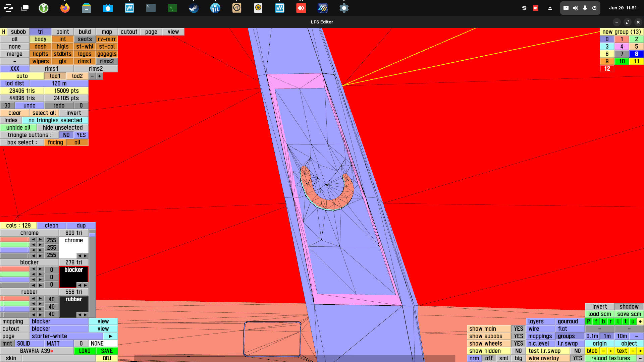This screenshot has width=644, height=362.
Task: Open the cutout mode tab
Action: [129, 32]
